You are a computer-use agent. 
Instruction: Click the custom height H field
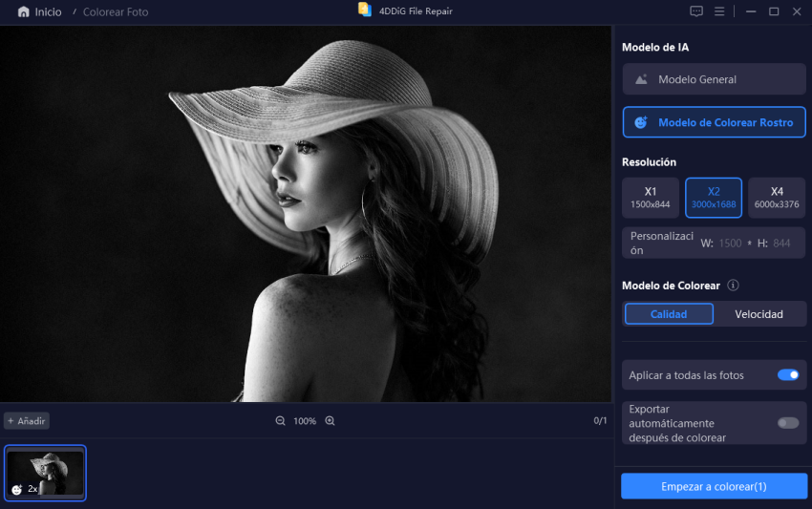781,243
